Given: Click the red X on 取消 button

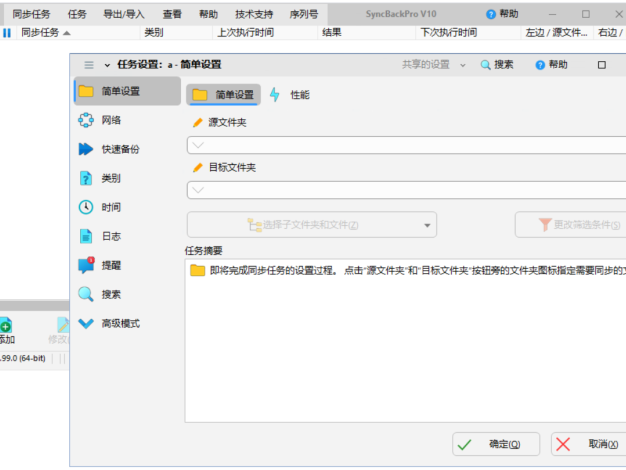Looking at the screenshot, I should 563,444.
